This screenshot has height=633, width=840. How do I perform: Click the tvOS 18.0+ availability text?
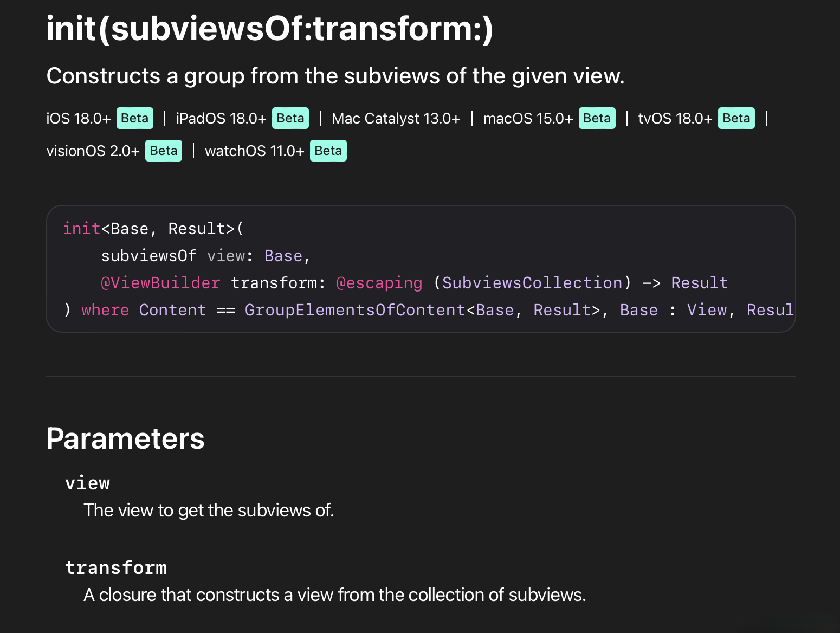pos(675,119)
